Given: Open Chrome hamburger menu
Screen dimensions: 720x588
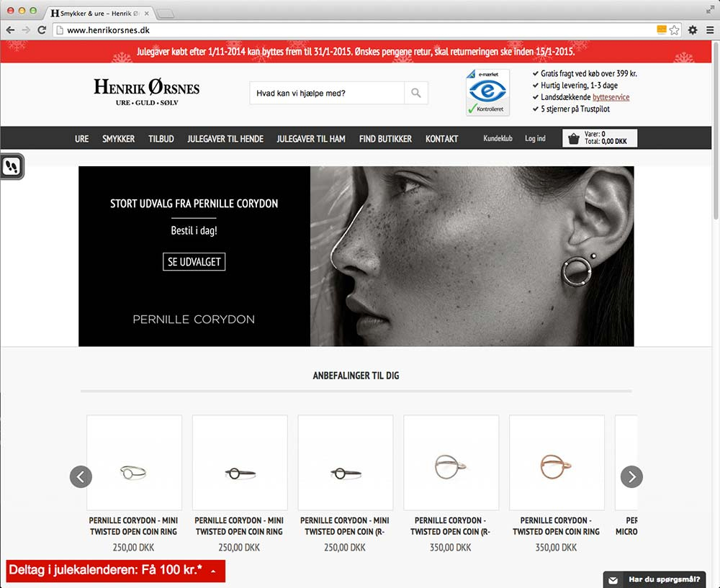Looking at the screenshot, I should 710,30.
